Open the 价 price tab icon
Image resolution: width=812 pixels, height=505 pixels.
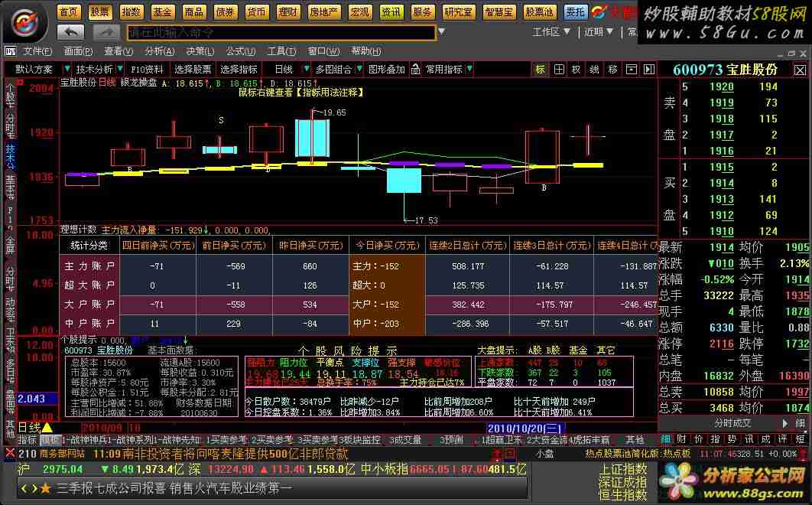point(698,439)
